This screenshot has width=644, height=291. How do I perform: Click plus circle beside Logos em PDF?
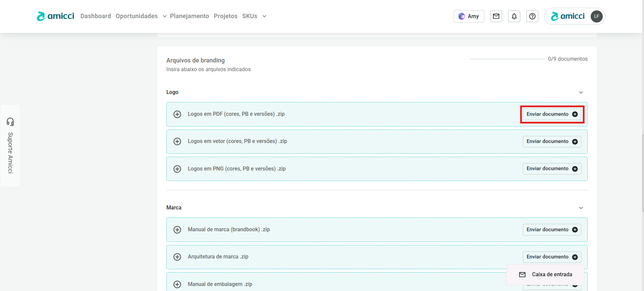(177, 114)
